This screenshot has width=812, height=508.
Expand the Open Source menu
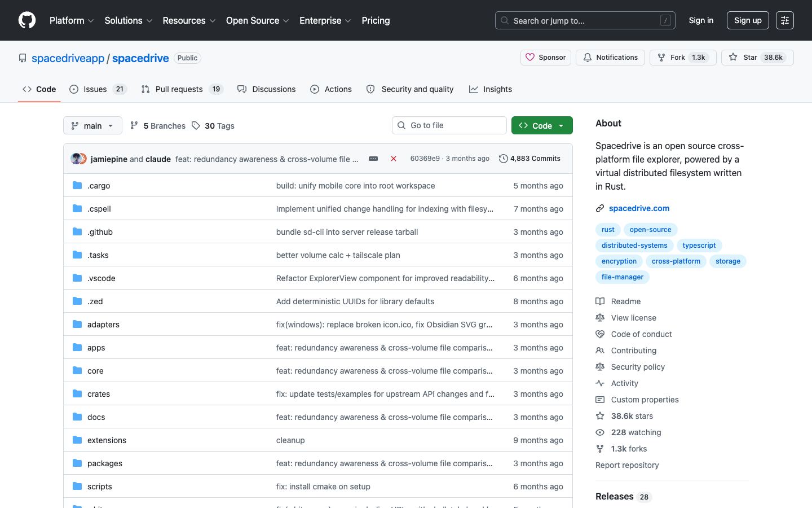tap(258, 20)
